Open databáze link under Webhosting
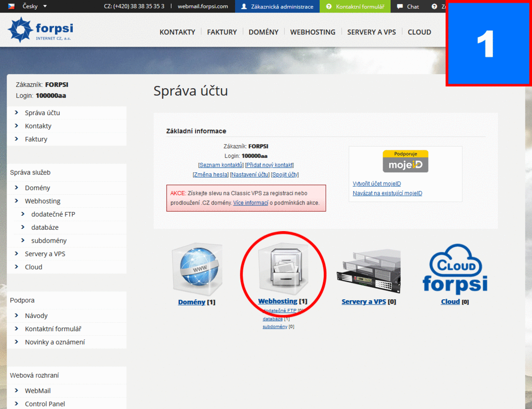532x409 pixels. click(273, 319)
